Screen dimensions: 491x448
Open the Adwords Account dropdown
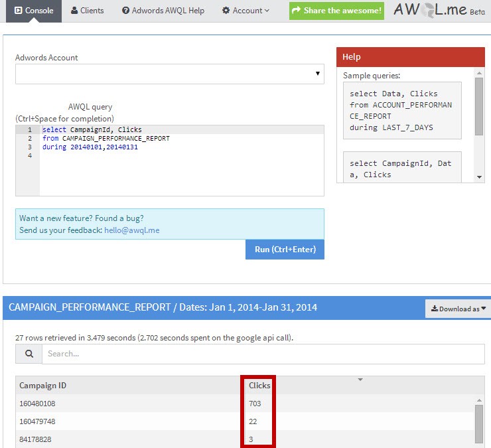point(170,74)
